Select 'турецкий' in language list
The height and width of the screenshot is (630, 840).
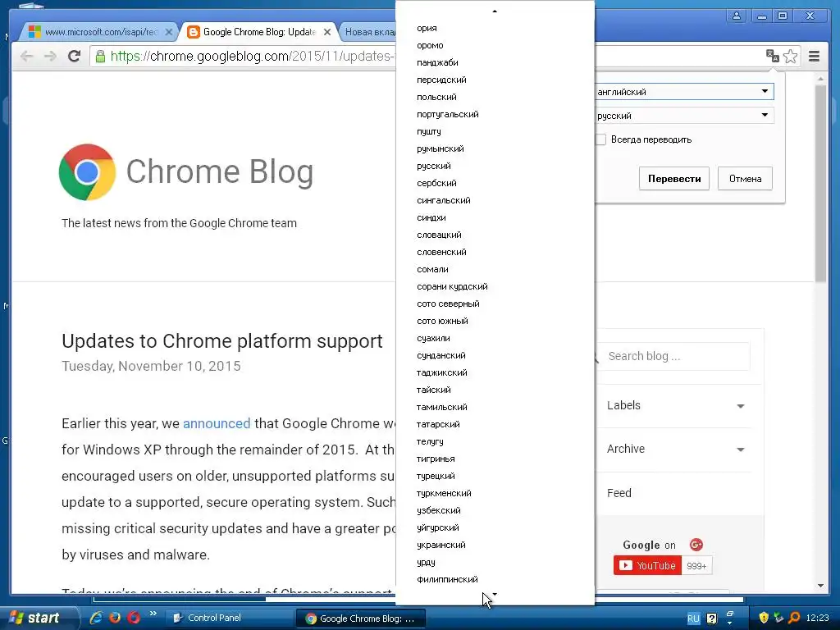[495, 476]
